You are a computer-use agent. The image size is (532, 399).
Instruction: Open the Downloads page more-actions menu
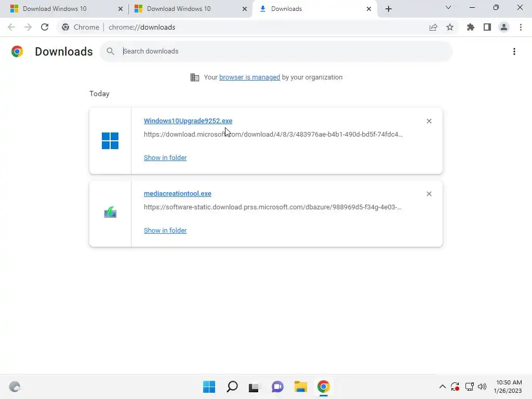tap(514, 51)
